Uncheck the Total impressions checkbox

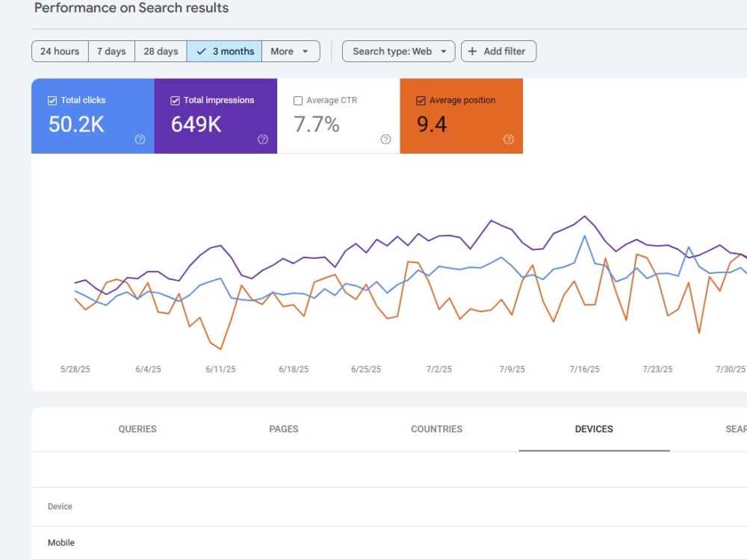pos(175,101)
